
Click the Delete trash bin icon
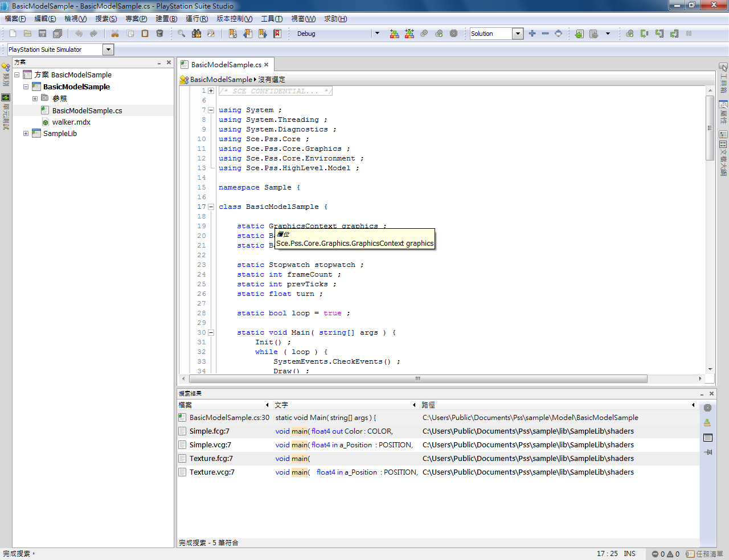pyautogui.click(x=159, y=34)
